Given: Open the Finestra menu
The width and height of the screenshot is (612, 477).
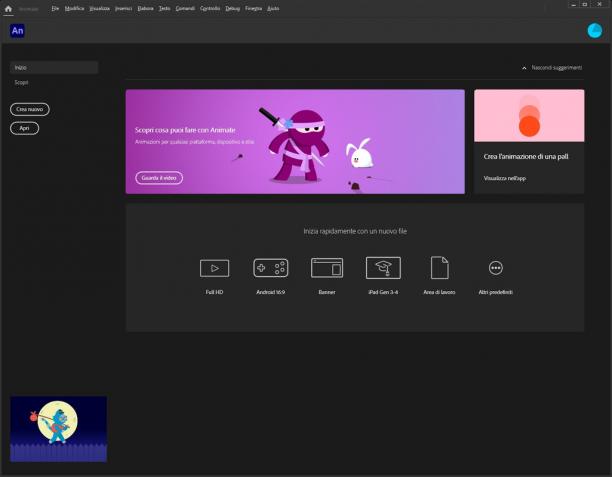Looking at the screenshot, I should click(253, 8).
